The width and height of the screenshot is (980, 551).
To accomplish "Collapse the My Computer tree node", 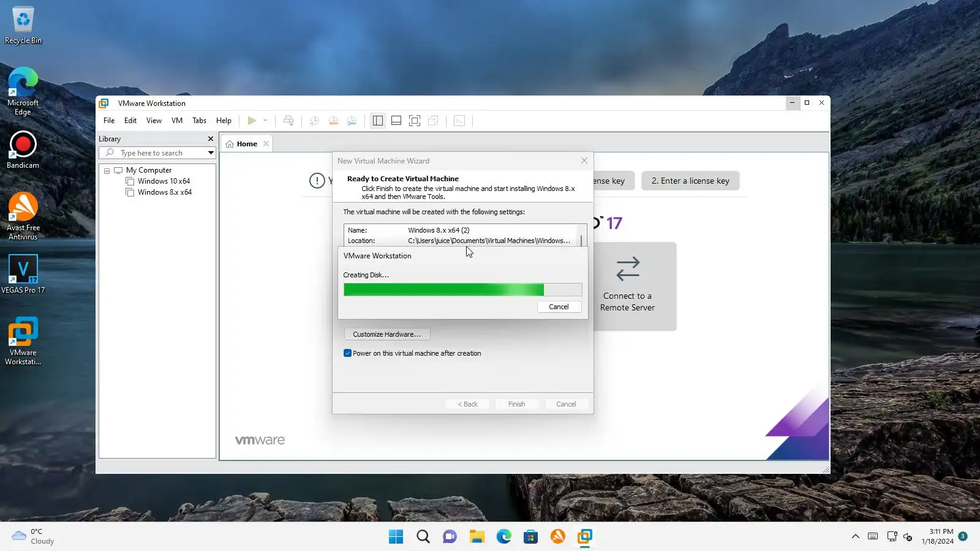I will click(107, 171).
